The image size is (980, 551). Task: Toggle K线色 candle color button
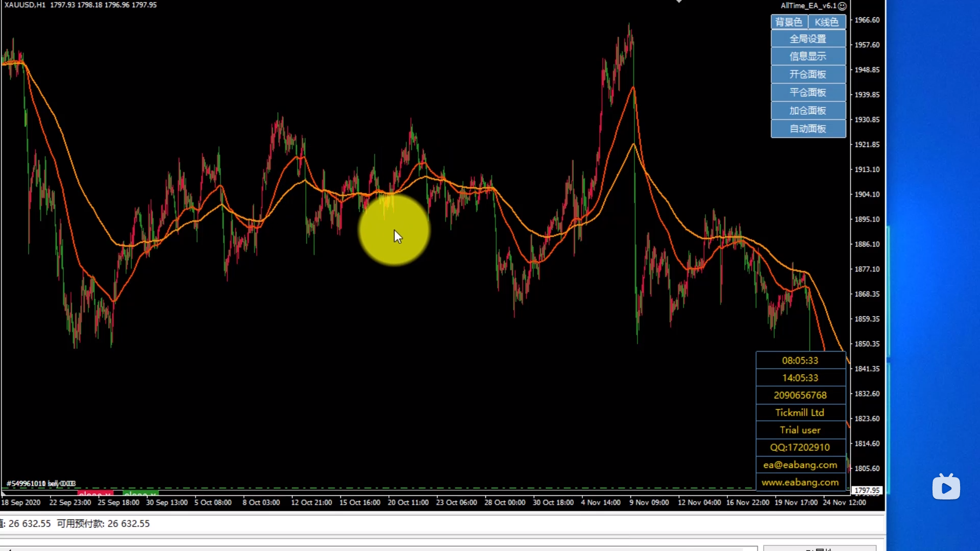pos(826,22)
